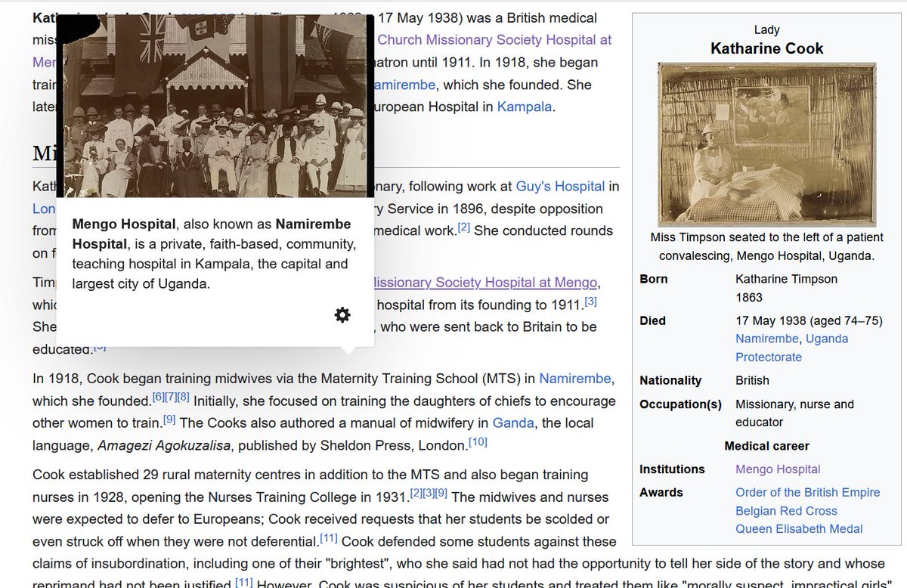Click Medical career heading in infobox
Screen dimensions: 907x588
(767, 446)
